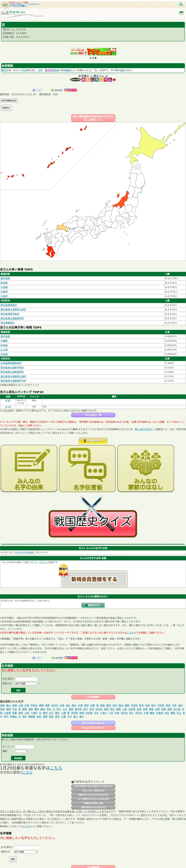The height and width of the screenshot is (868, 186).
Task: Click the およそ130人 cell
Action: (175, 278)
